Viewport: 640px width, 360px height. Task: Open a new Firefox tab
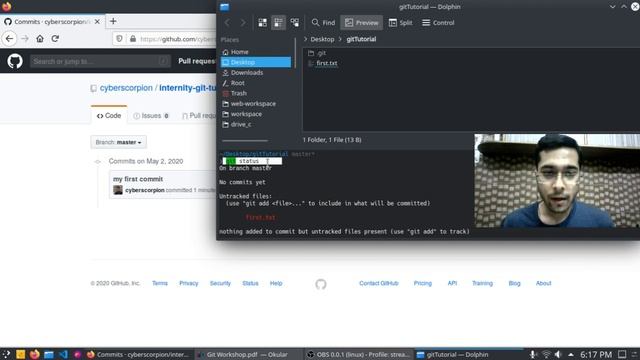pyautogui.click(x=113, y=21)
